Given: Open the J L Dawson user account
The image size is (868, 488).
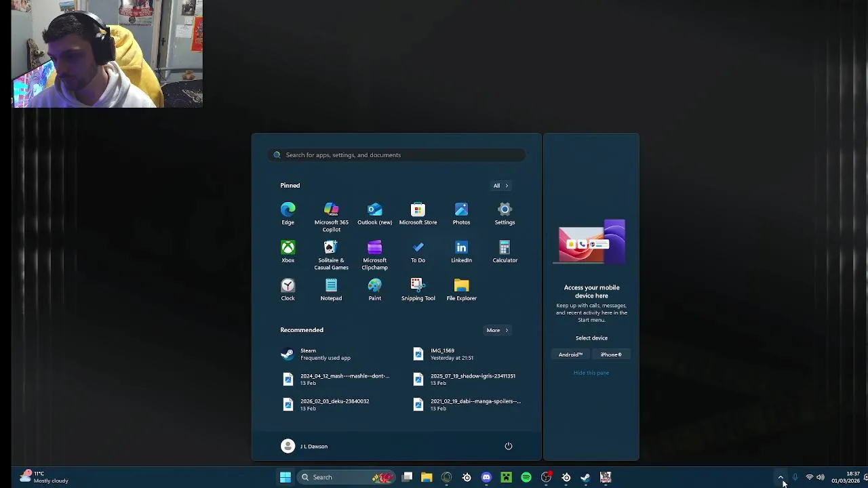Looking at the screenshot, I should [x=304, y=446].
